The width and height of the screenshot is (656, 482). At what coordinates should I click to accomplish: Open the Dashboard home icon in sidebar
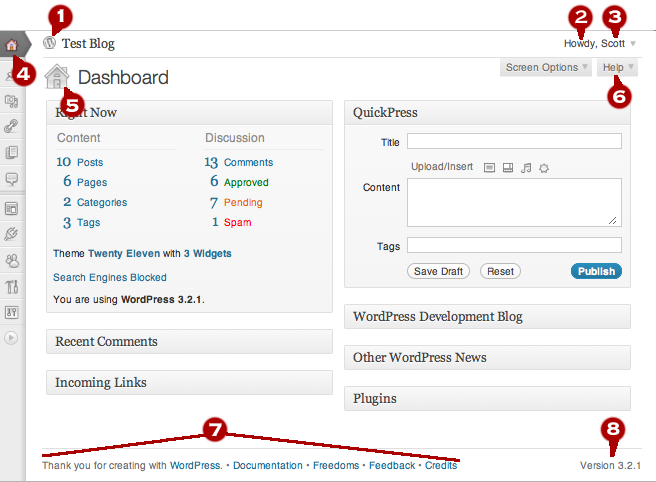click(x=12, y=44)
